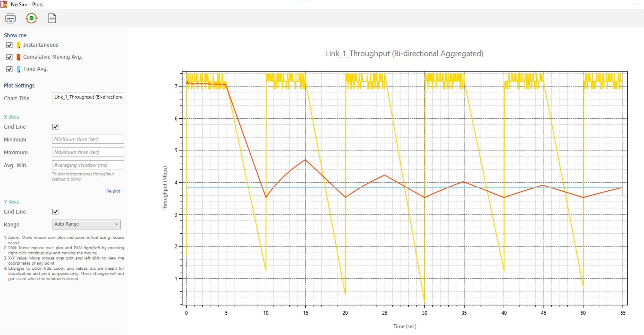Click the reset view icon with green dot

[31, 18]
